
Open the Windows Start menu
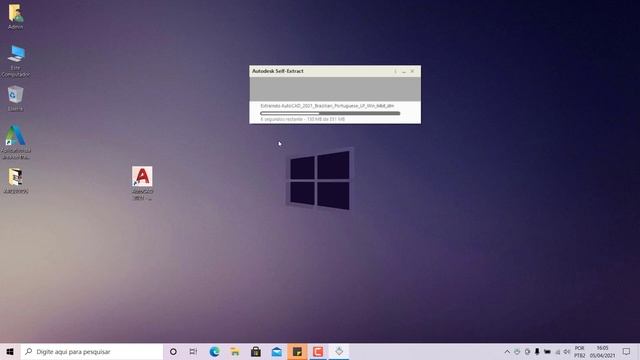[x=10, y=351]
